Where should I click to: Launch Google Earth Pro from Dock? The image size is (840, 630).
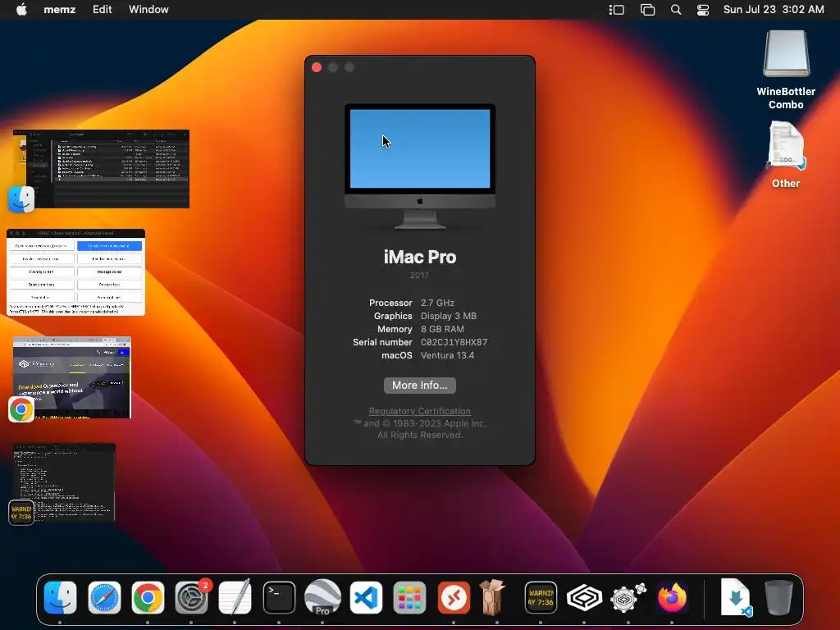tap(322, 597)
